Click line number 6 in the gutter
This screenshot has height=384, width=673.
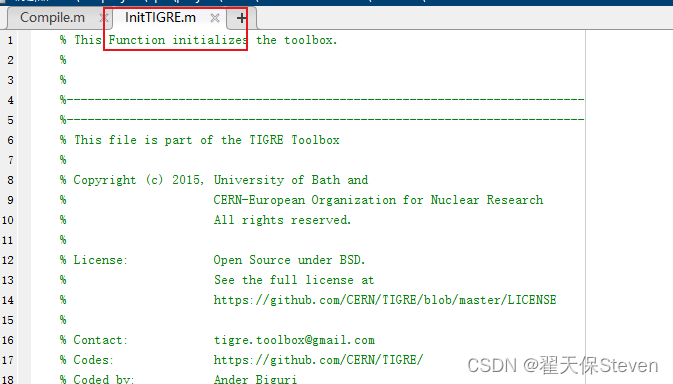click(10, 141)
